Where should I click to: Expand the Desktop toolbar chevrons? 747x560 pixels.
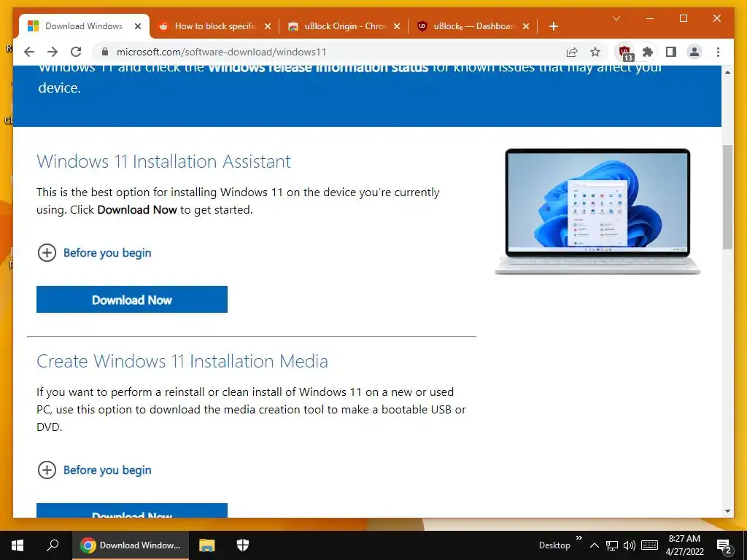pos(578,538)
